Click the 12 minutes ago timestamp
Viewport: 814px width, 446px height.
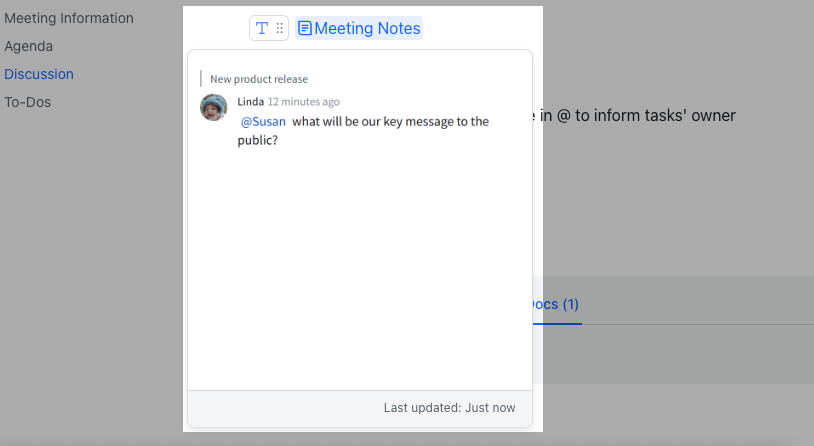304,102
